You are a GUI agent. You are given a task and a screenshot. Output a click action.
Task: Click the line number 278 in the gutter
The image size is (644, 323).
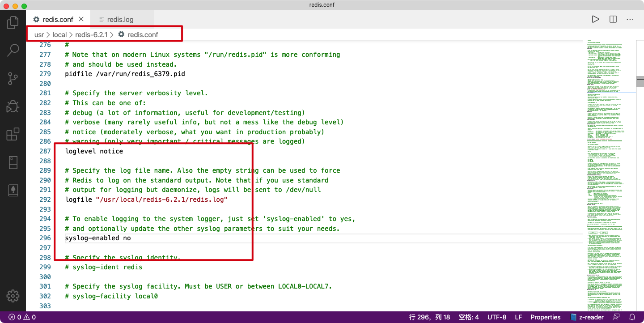pyautogui.click(x=45, y=64)
